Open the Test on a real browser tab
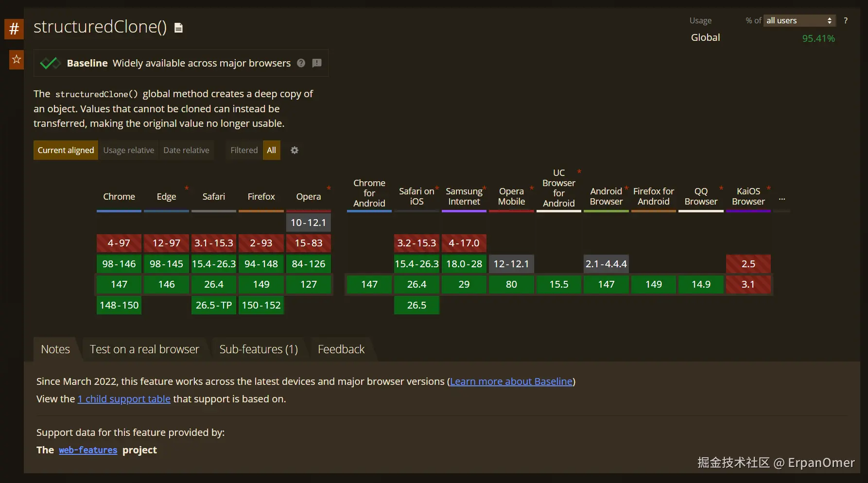This screenshot has width=868, height=483. 144,349
